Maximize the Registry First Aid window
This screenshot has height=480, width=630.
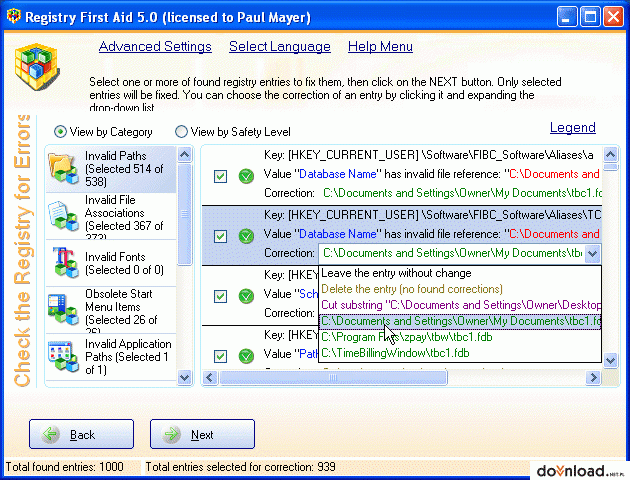pyautogui.click(x=590, y=17)
